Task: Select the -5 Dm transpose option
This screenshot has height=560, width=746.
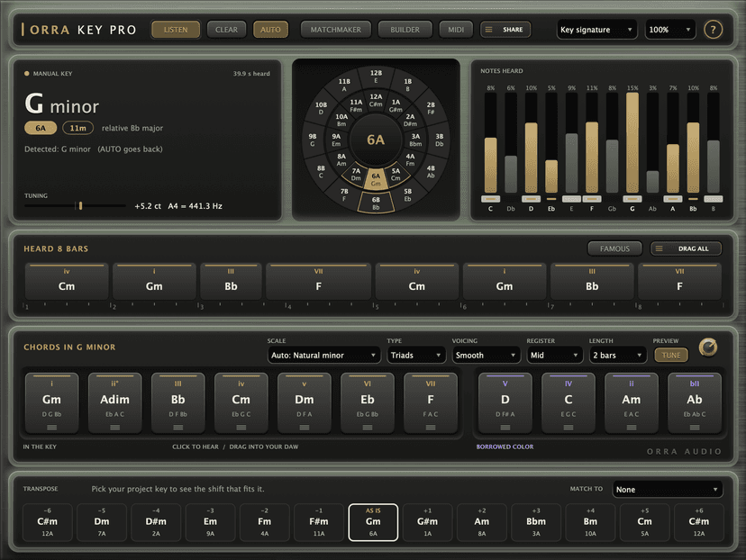Action: pos(101,522)
